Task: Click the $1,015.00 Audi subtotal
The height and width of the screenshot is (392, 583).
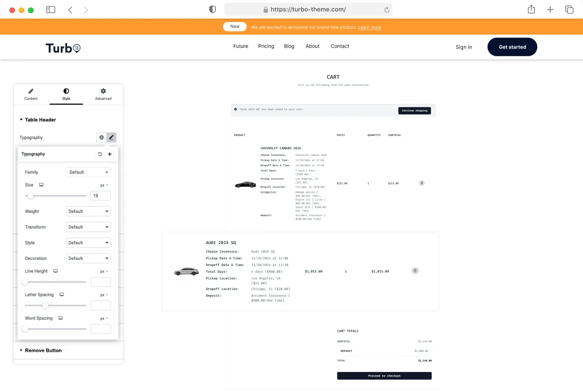Action: point(380,271)
